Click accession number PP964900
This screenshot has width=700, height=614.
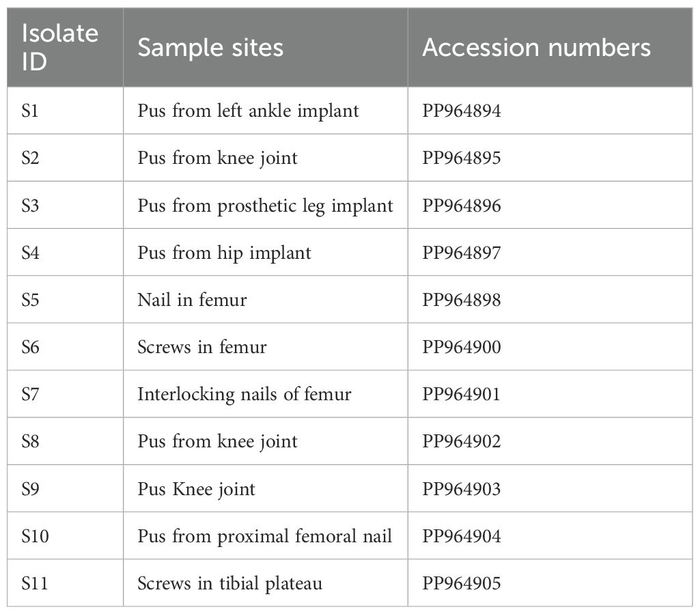pyautogui.click(x=550, y=347)
